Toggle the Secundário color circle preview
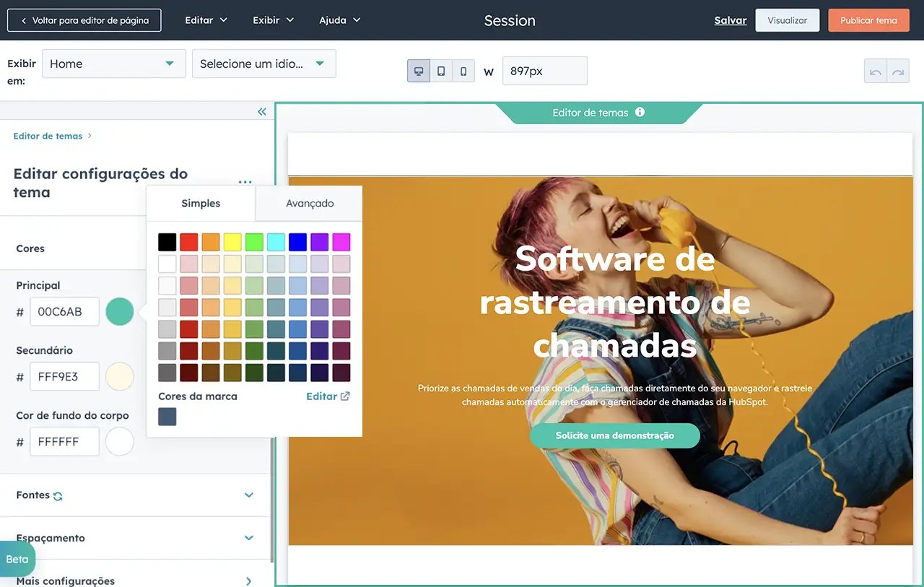Image resolution: width=924 pixels, height=587 pixels. [x=120, y=376]
